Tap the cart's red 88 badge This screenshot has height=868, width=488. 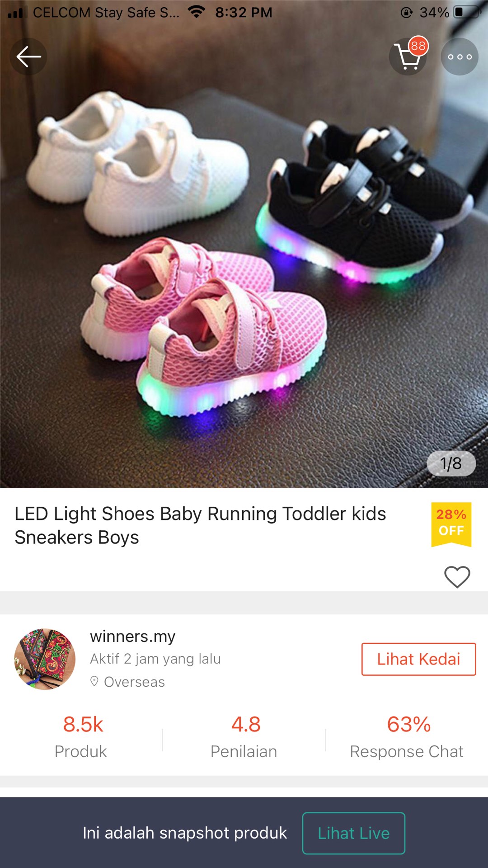click(x=418, y=46)
